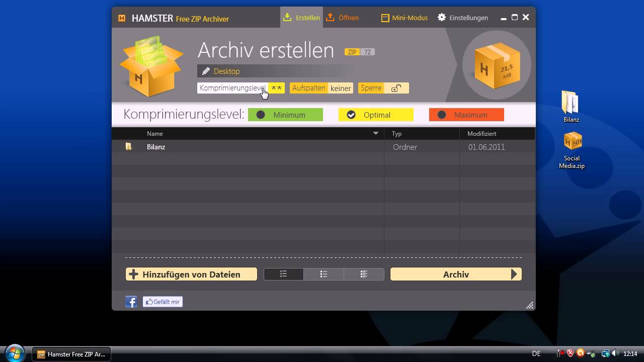
Task: Open Einstellungen settings
Action: click(x=462, y=18)
